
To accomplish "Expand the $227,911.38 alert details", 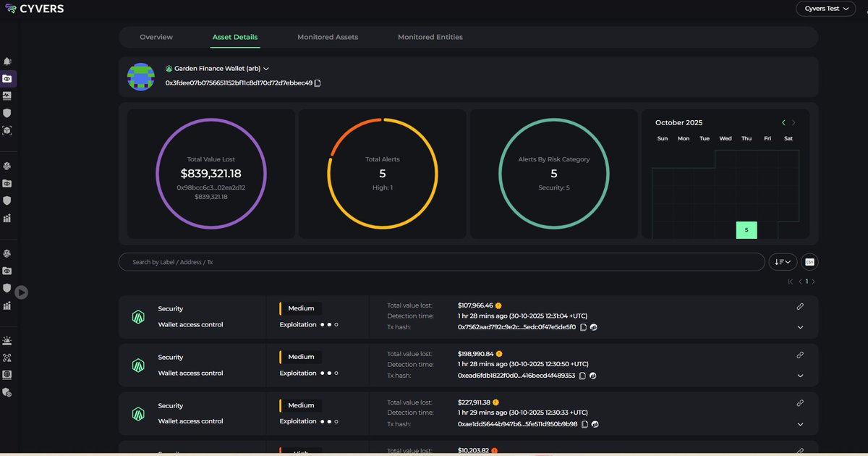I will point(800,424).
